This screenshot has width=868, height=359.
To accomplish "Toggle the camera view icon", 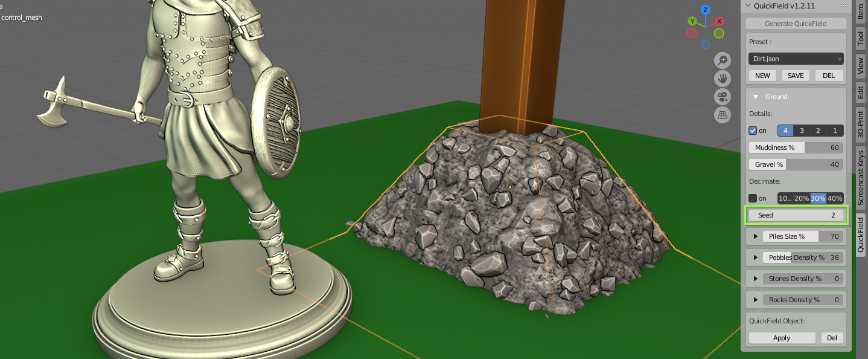I will coord(723,96).
